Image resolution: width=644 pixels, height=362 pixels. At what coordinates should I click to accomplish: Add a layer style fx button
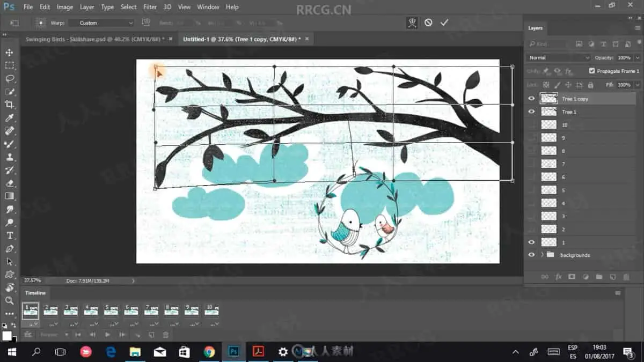(x=558, y=277)
